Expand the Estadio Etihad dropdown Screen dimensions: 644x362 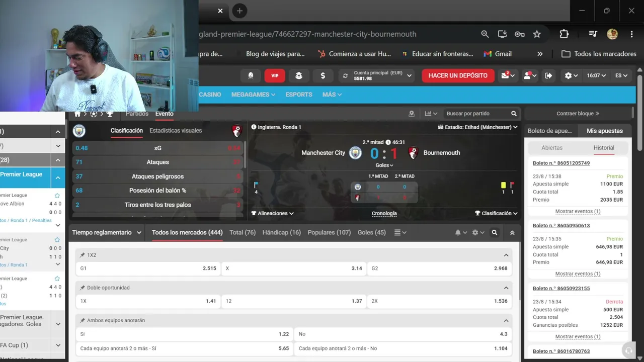point(477,127)
